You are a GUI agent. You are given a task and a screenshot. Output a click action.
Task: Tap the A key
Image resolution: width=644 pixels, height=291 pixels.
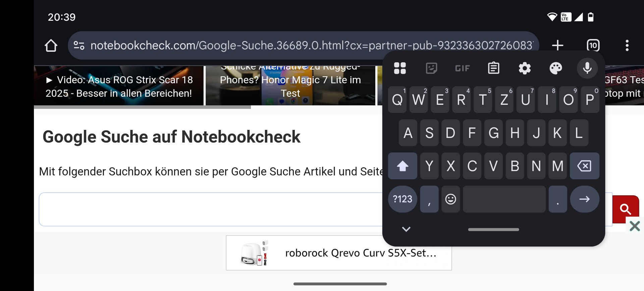408,133
